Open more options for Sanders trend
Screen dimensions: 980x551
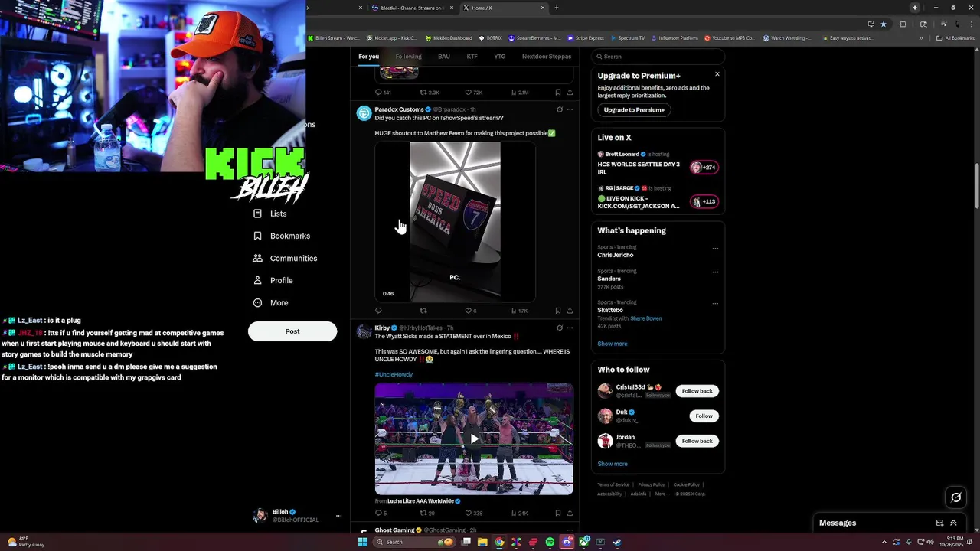[x=715, y=272]
